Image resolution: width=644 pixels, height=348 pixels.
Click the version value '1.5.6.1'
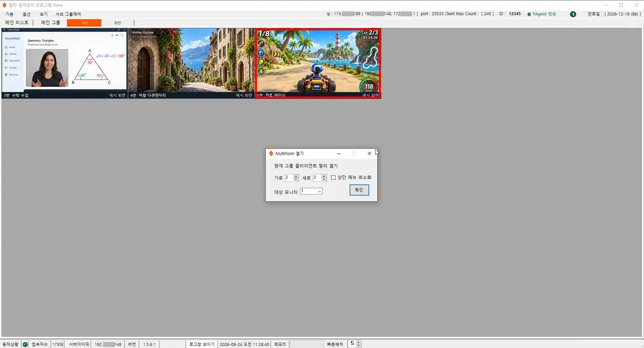click(149, 344)
